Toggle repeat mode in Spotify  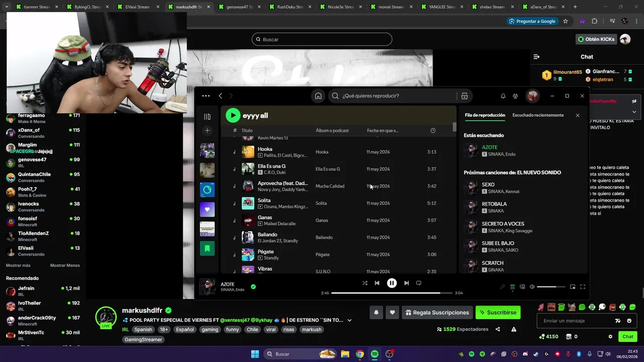[419, 283]
